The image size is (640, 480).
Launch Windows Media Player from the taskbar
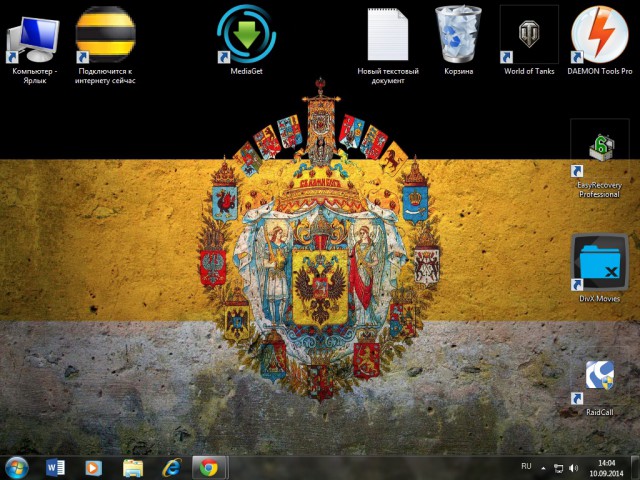(x=93, y=468)
